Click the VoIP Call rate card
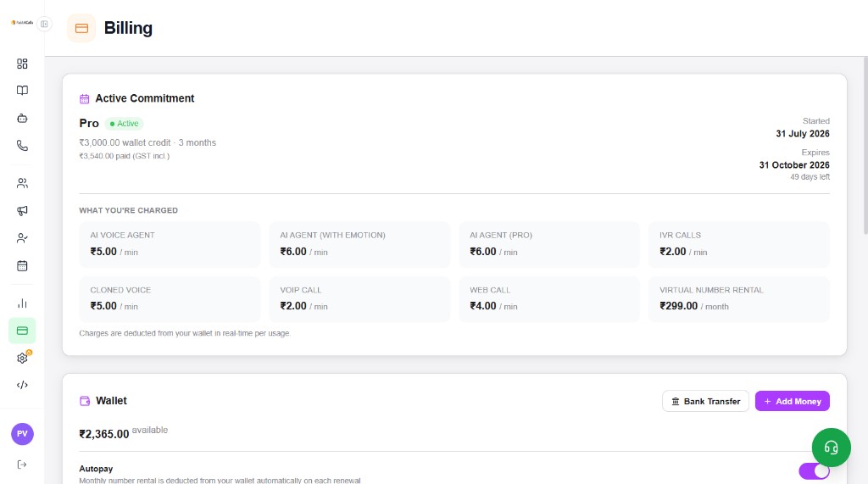Screen dimensions: 868x484 (x=359, y=299)
